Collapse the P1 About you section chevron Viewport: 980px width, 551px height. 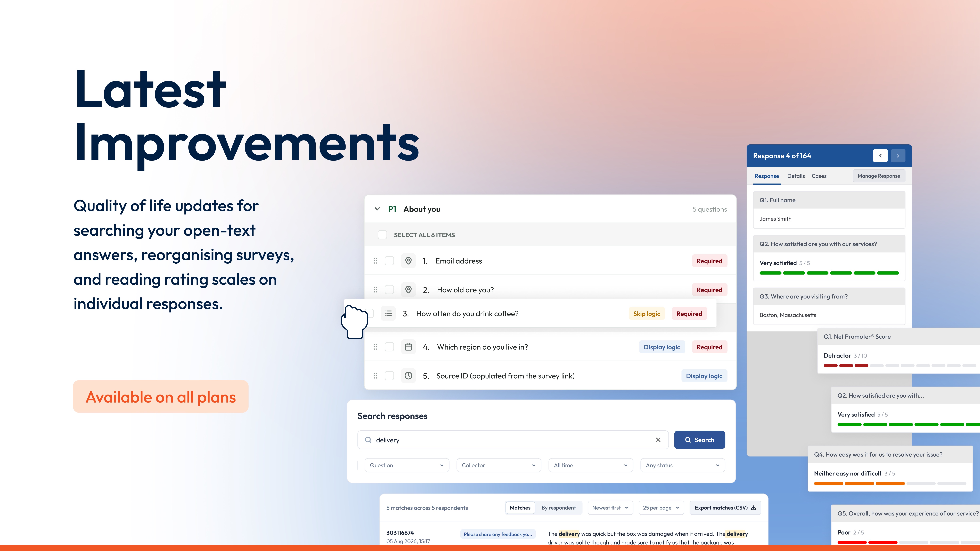tap(377, 209)
